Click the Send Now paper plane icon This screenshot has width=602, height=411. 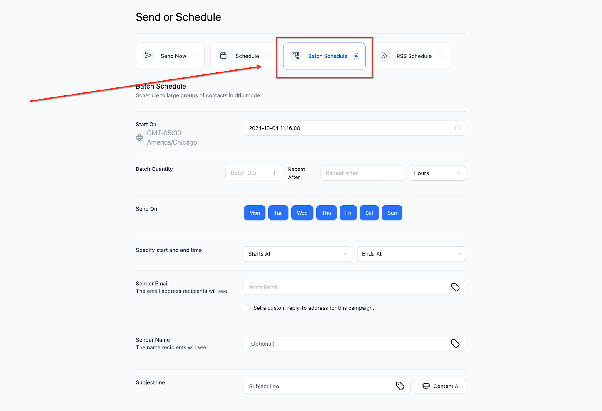tap(148, 56)
